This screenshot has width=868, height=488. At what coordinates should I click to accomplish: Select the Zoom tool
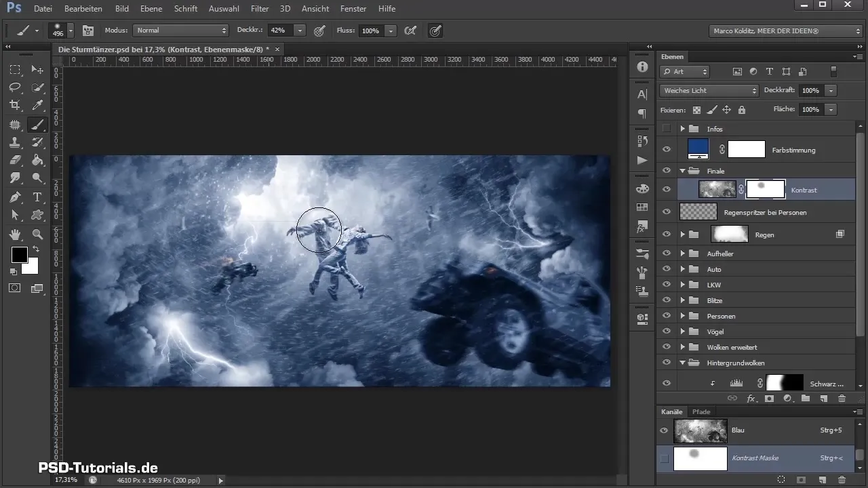[x=37, y=235]
